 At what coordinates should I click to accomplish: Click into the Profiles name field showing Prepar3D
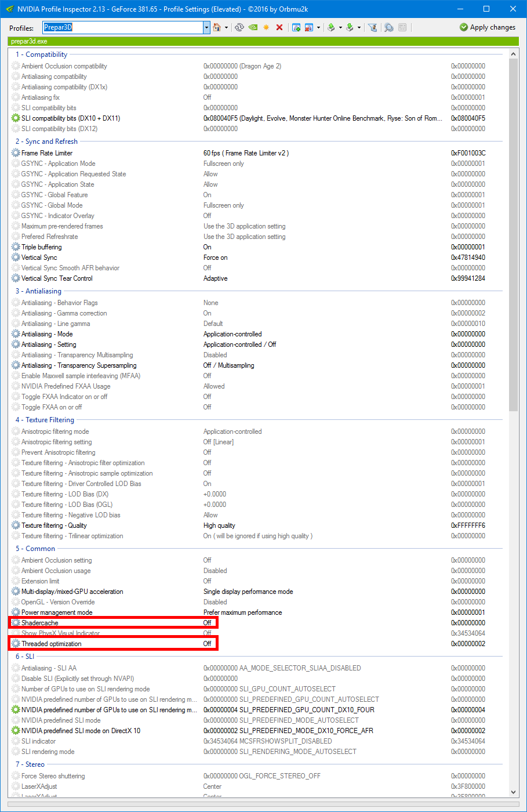(123, 27)
